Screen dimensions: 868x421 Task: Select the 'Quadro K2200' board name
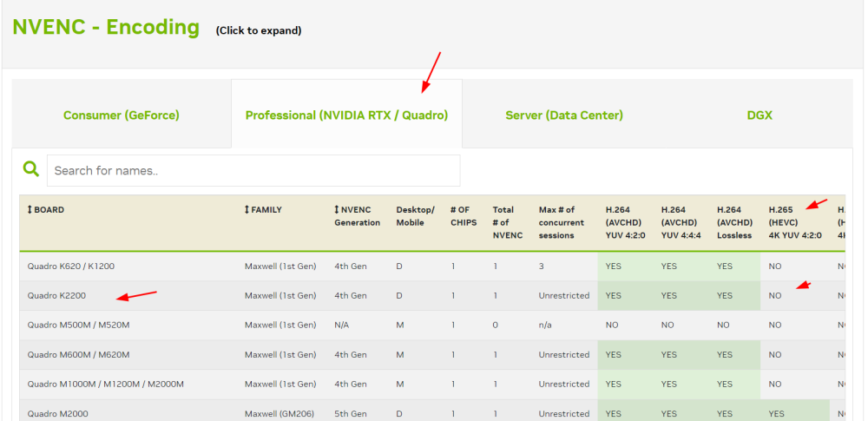coord(56,296)
